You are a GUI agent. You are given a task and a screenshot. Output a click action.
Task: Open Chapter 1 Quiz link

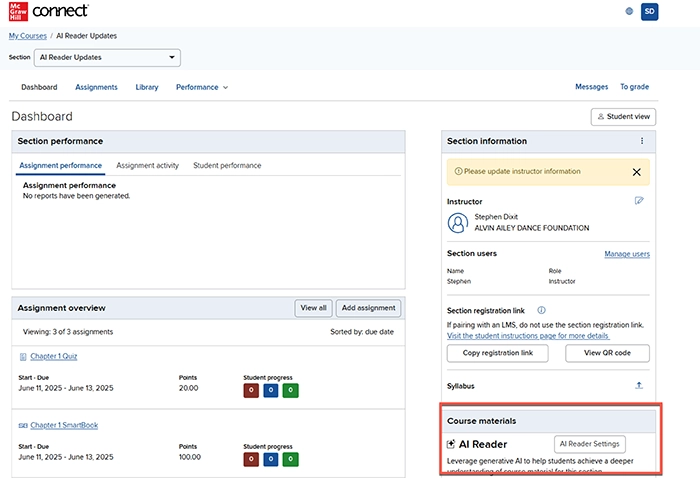tap(54, 357)
